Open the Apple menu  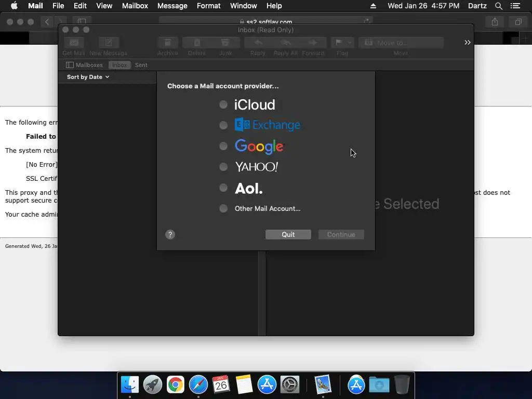pos(14,6)
